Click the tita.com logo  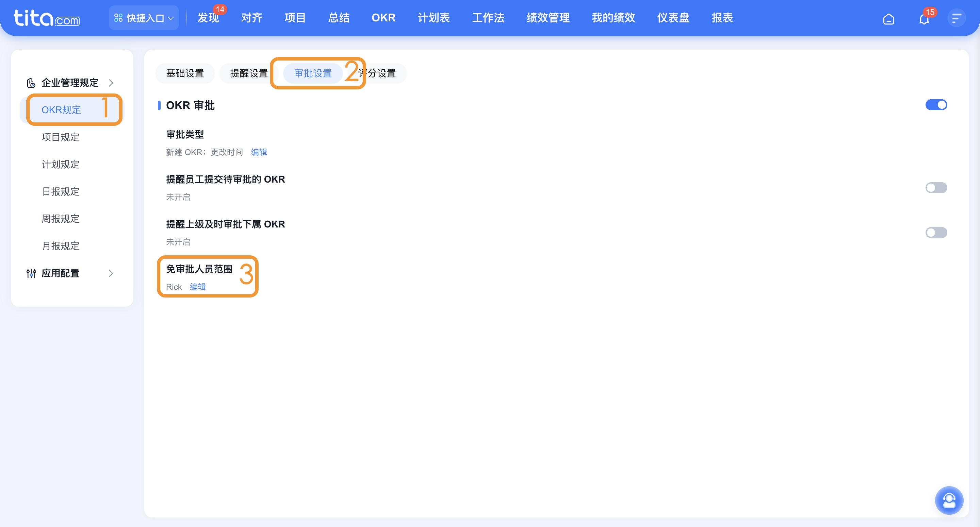coord(46,18)
